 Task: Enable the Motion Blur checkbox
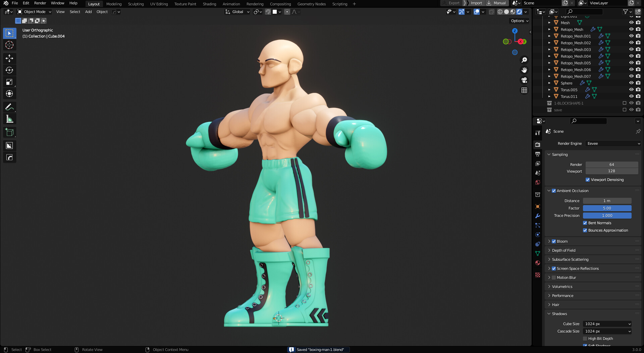[554, 278]
